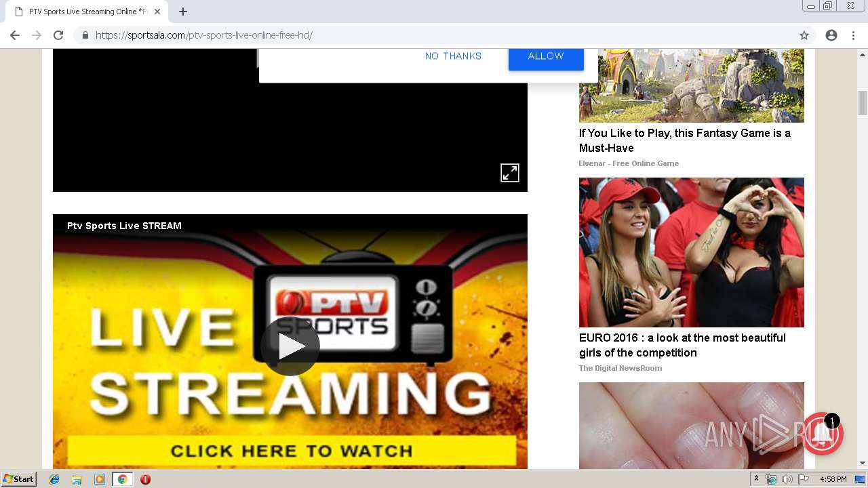
Task: Open the fingernails ad thumbnail
Action: pos(692,426)
